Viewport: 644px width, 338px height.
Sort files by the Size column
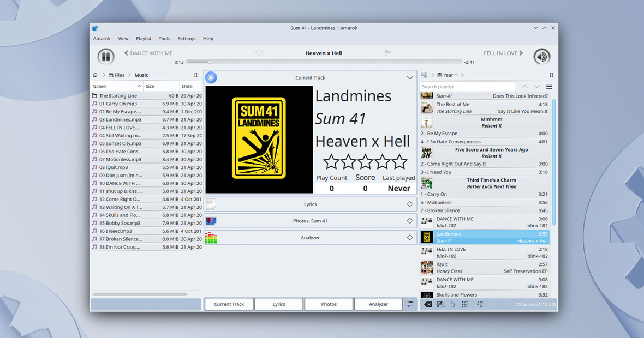162,86
